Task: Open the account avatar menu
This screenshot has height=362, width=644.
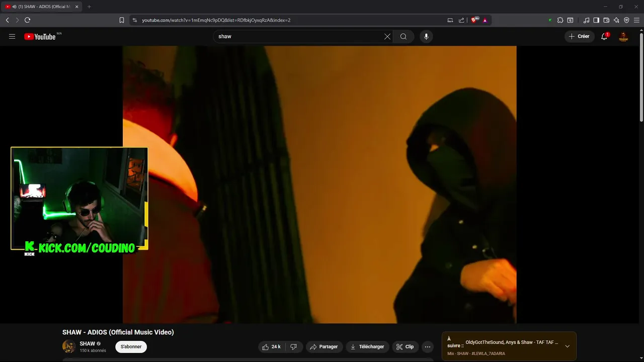Action: [x=623, y=36]
